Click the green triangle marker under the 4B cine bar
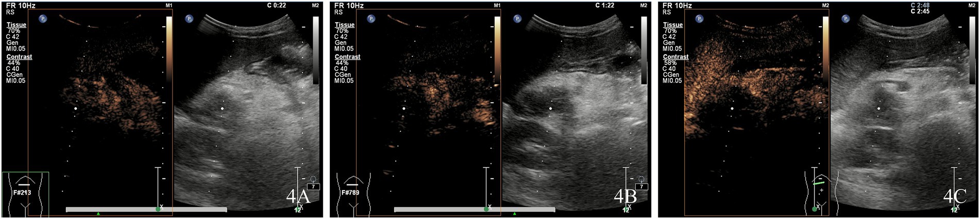Screen dimensions: 980x219 click(514, 213)
